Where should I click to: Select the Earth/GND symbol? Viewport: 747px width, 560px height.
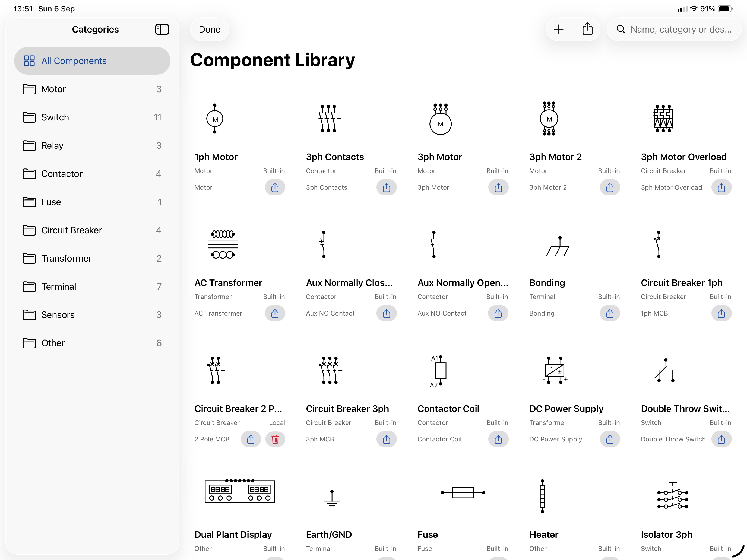tap(332, 498)
